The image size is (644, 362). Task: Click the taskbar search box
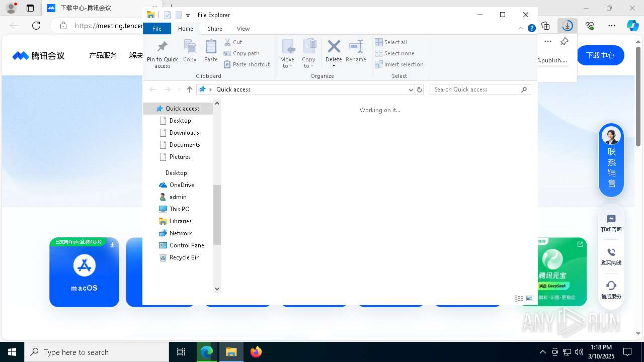(97, 352)
